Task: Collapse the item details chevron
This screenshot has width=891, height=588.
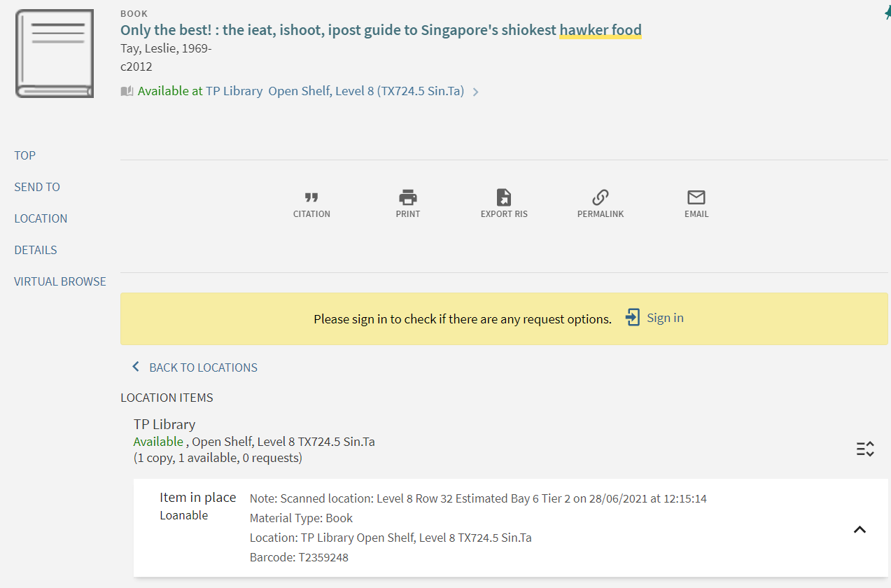Action: [x=860, y=529]
